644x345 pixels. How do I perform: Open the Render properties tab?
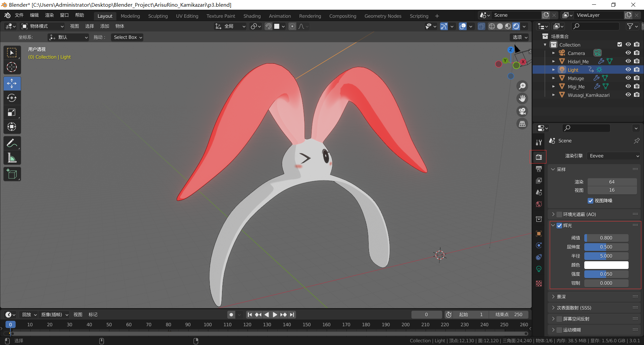(539, 157)
